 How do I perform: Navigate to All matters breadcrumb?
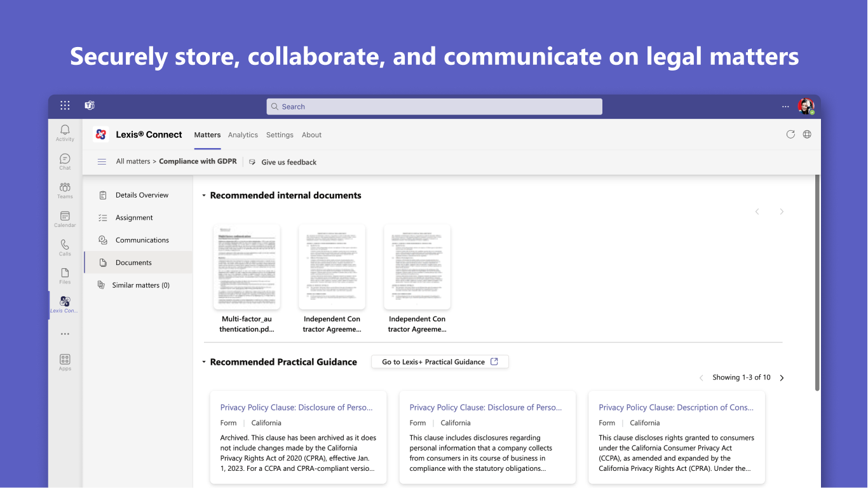[133, 161]
